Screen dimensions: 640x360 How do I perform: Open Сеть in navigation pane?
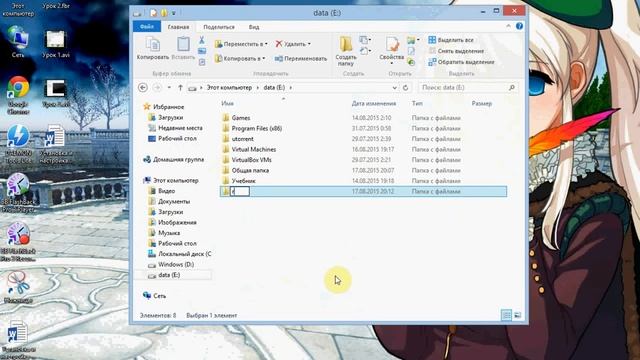click(x=159, y=296)
